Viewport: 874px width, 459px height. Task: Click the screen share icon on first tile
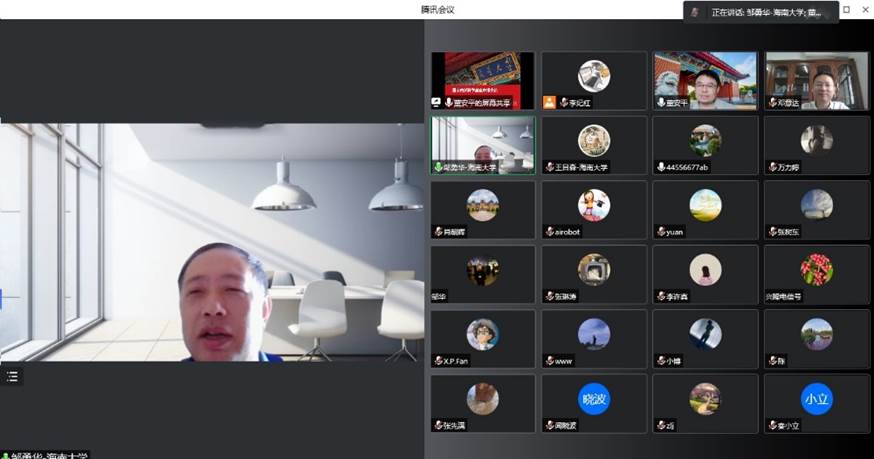(437, 102)
